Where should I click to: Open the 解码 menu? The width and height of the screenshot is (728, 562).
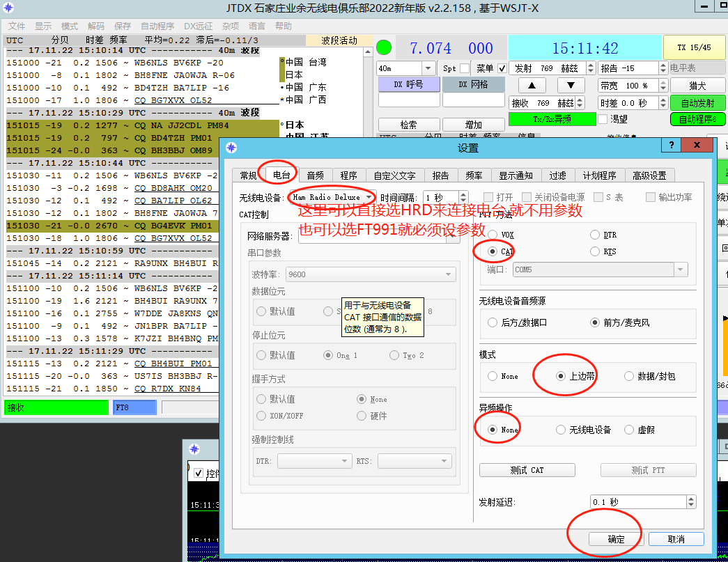point(96,26)
